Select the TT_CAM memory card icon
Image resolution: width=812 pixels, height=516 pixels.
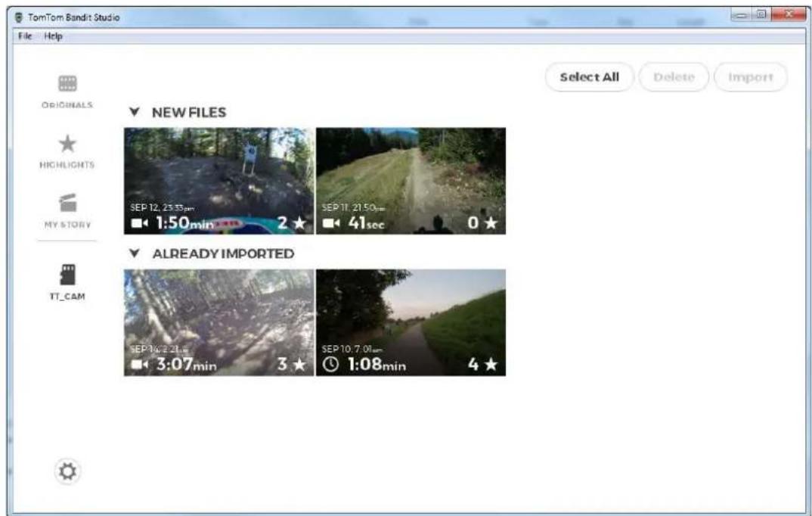coord(67,275)
